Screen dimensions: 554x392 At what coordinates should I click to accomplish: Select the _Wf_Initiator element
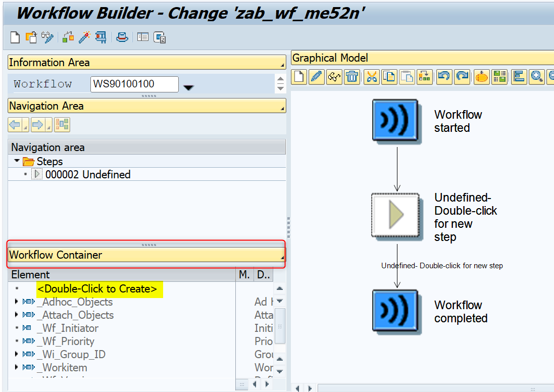pos(68,328)
